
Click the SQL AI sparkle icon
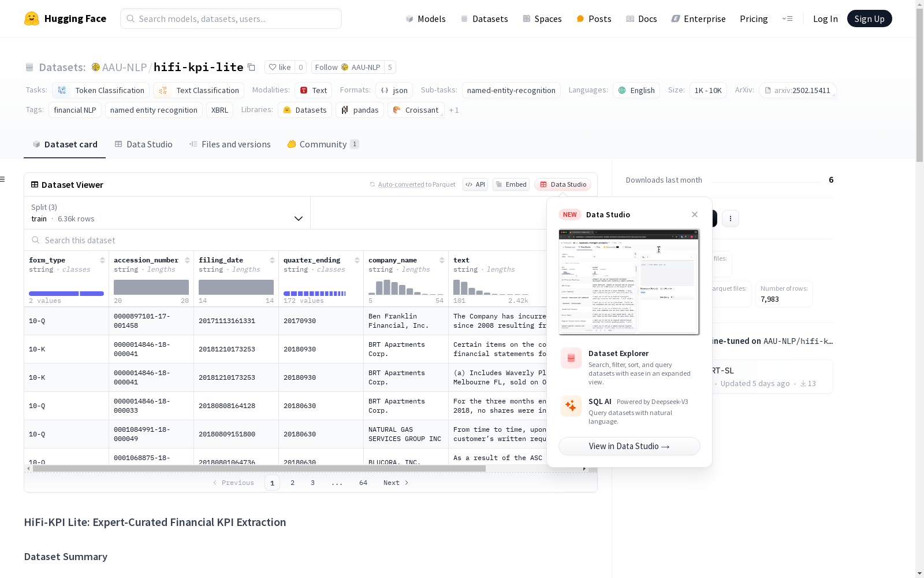[571, 406]
